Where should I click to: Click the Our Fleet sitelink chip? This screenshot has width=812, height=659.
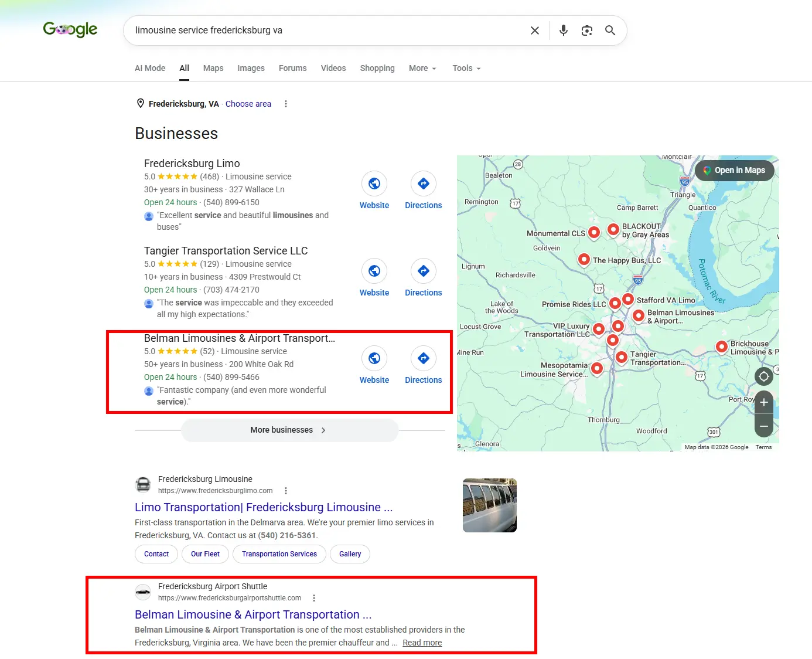tap(205, 554)
